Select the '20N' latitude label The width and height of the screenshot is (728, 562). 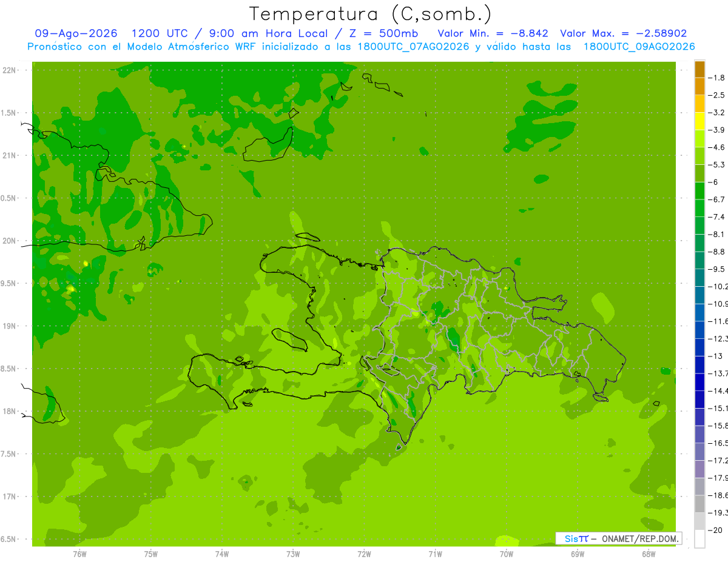10,241
